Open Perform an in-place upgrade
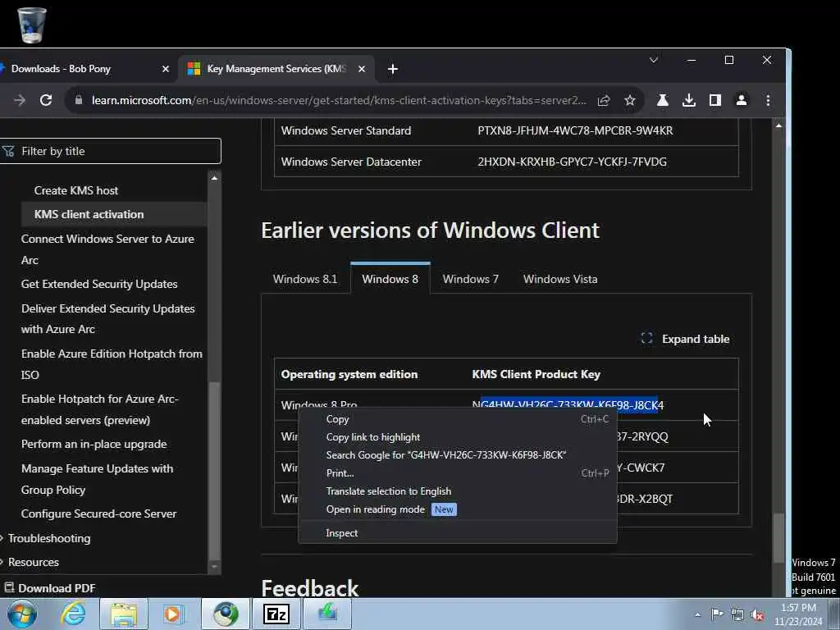This screenshot has width=840, height=630. 94,444
